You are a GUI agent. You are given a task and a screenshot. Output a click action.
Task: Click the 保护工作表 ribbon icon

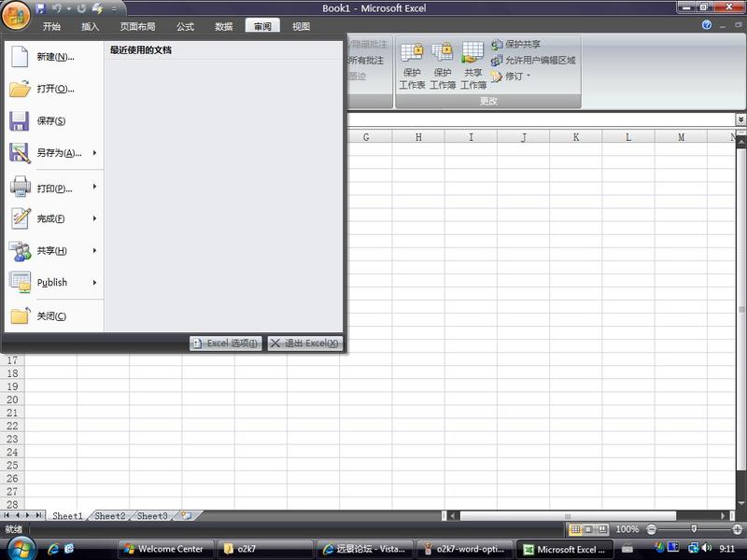pos(412,65)
